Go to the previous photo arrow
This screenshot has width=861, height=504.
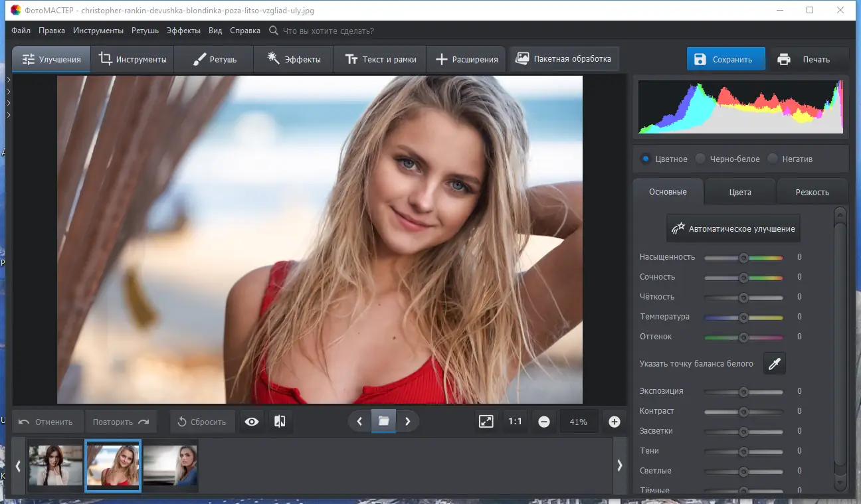pos(359,421)
